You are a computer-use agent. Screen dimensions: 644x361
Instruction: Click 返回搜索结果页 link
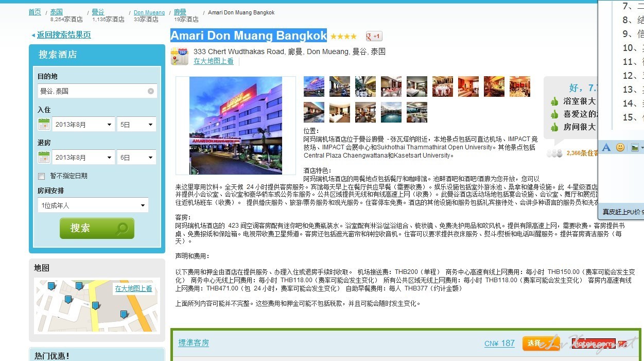click(x=64, y=35)
